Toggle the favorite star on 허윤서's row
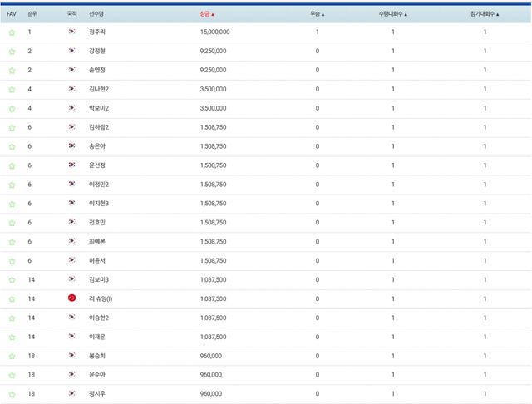 coord(12,261)
